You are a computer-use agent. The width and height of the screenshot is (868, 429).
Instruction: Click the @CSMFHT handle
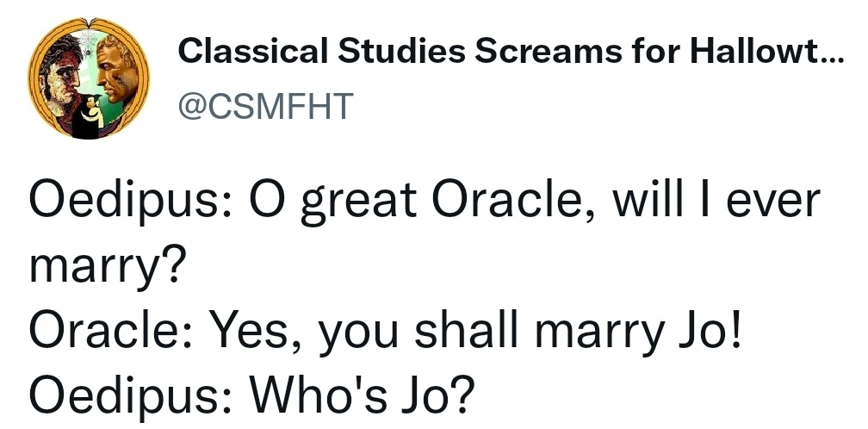tap(265, 105)
